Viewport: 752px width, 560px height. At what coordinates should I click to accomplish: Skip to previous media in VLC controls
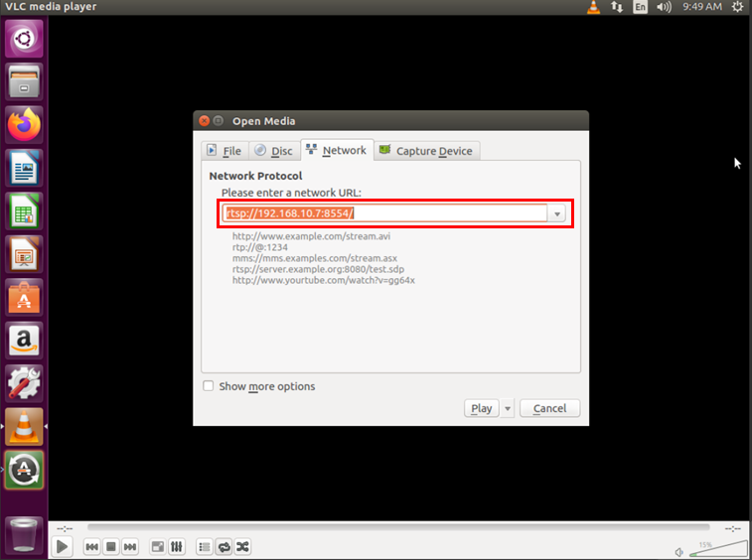pos(91,546)
